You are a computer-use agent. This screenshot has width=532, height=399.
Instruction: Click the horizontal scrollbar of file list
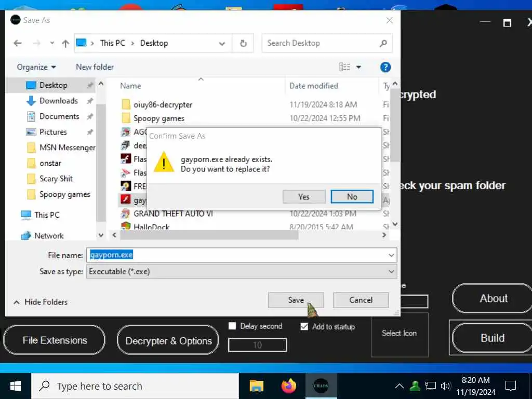(x=209, y=235)
